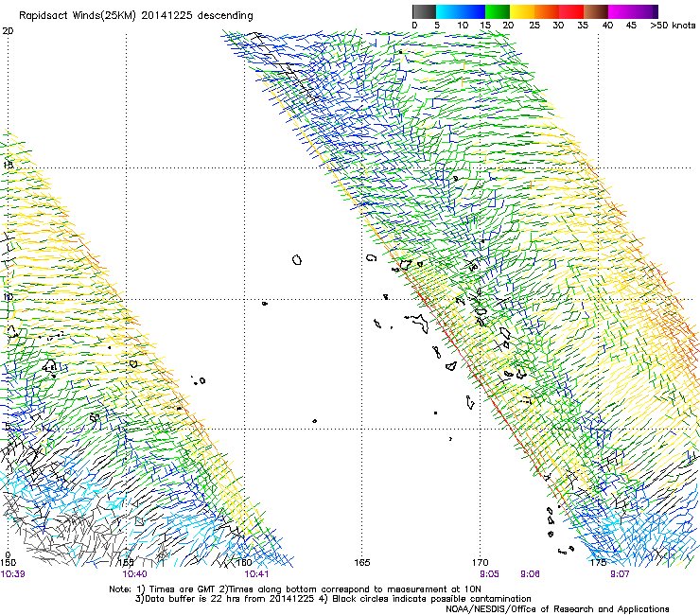Click the '20' latitude label at top left
This screenshot has width=700, height=615.
8,31
